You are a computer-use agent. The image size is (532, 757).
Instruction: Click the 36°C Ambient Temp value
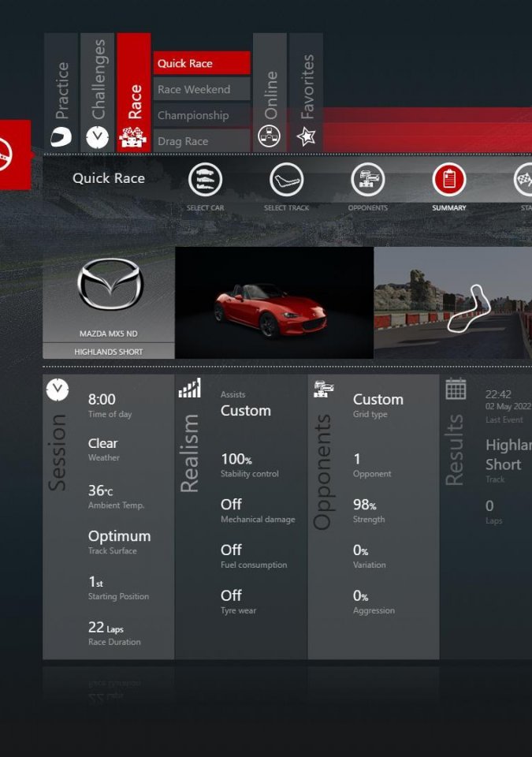[100, 491]
